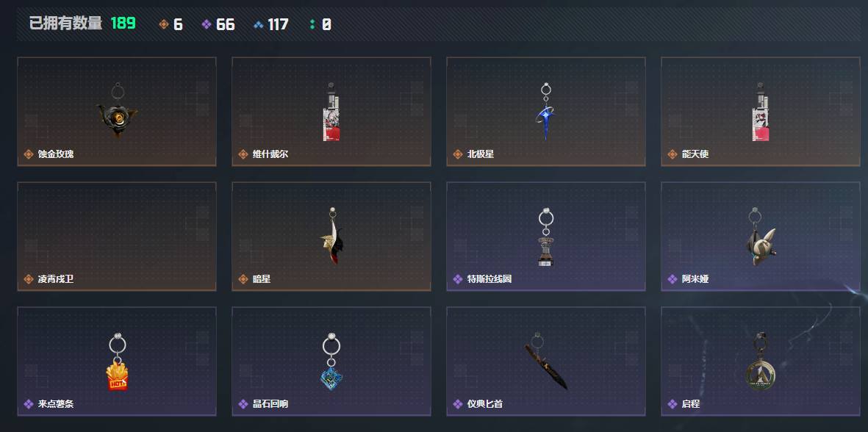Filter by purple rarity count 66
This screenshot has height=432, width=868.
click(x=218, y=24)
